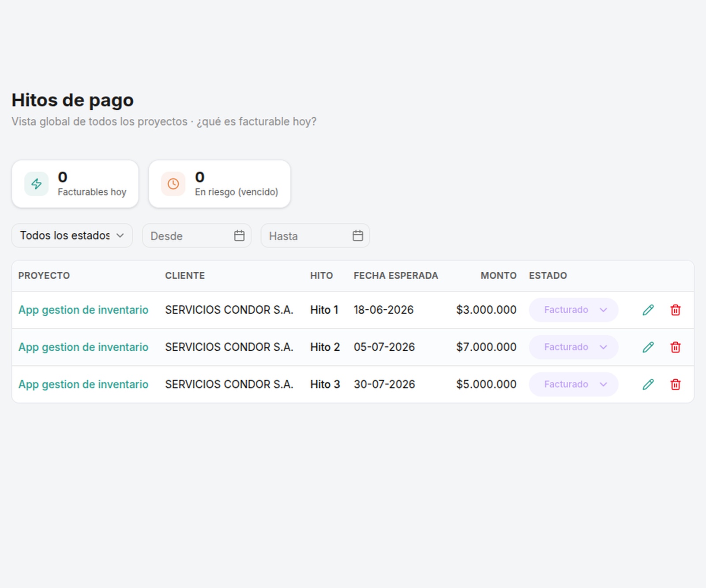706x588 pixels.
Task: Open App gestion de inventario link for Hito 1
Action: pyautogui.click(x=83, y=310)
